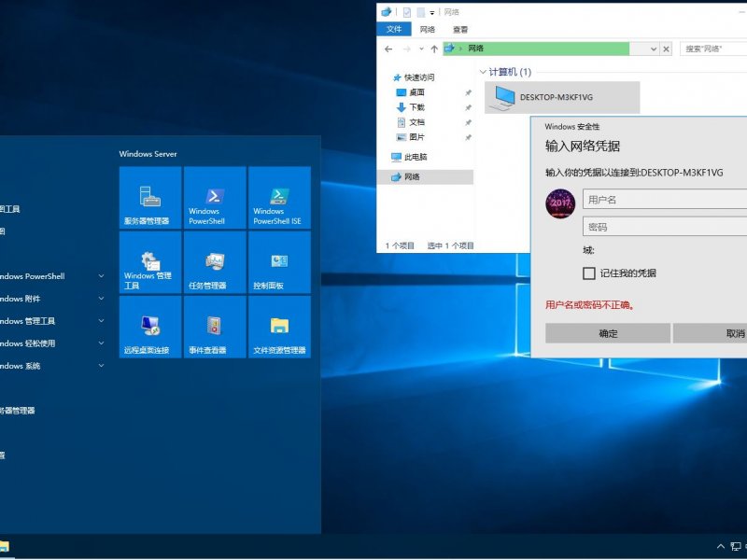Enable 记住我的凭据 checkbox
Image resolution: width=747 pixels, height=560 pixels.
coord(589,273)
